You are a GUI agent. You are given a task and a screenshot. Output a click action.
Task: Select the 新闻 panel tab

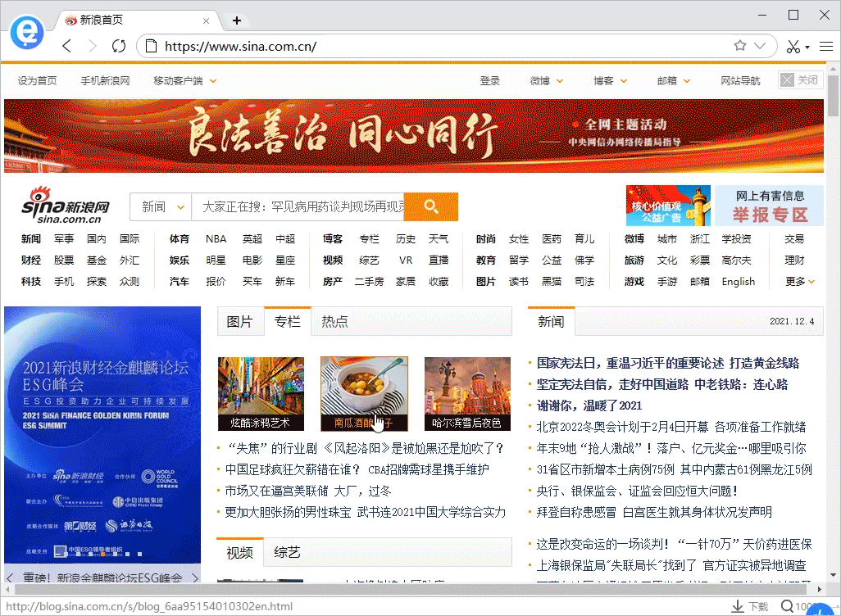click(x=551, y=322)
